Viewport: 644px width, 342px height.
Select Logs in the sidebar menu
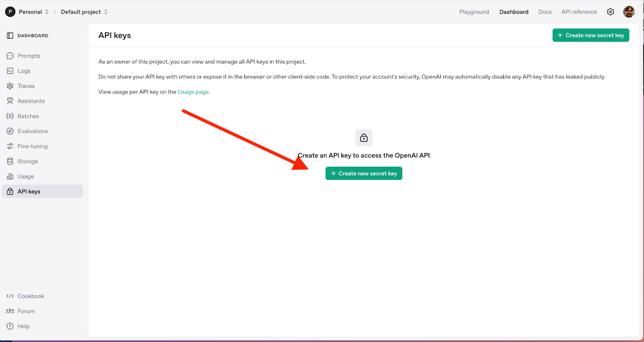[x=42, y=71]
